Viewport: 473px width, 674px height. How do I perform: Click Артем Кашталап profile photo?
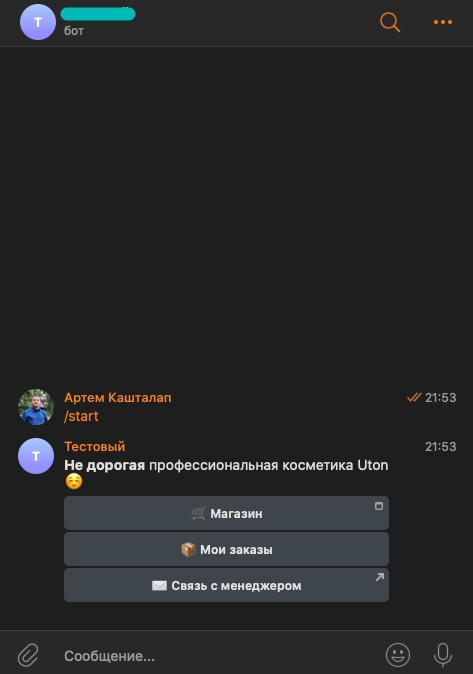pyautogui.click(x=36, y=407)
